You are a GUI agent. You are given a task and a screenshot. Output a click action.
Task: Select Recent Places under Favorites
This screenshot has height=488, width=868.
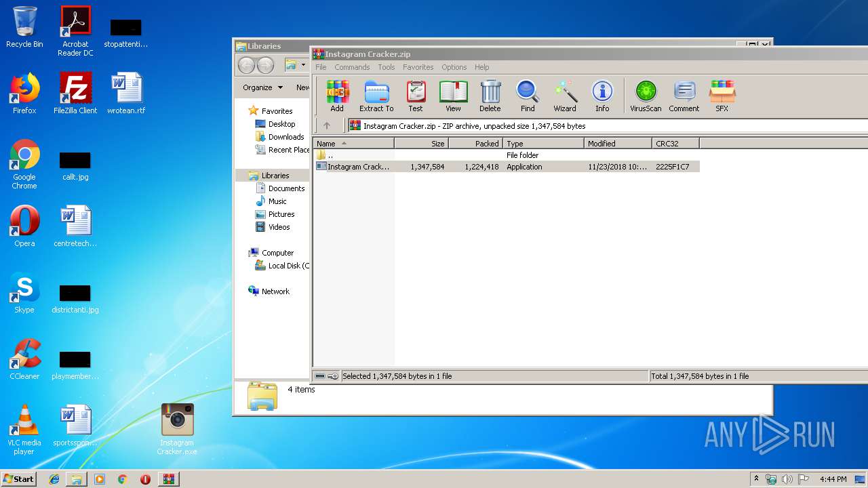[x=283, y=150]
